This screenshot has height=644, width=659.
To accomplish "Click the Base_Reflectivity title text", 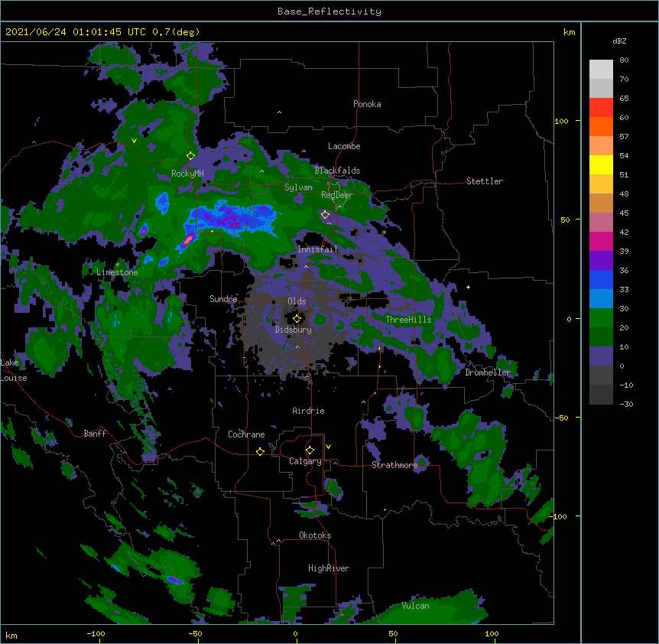I will coord(329,11).
